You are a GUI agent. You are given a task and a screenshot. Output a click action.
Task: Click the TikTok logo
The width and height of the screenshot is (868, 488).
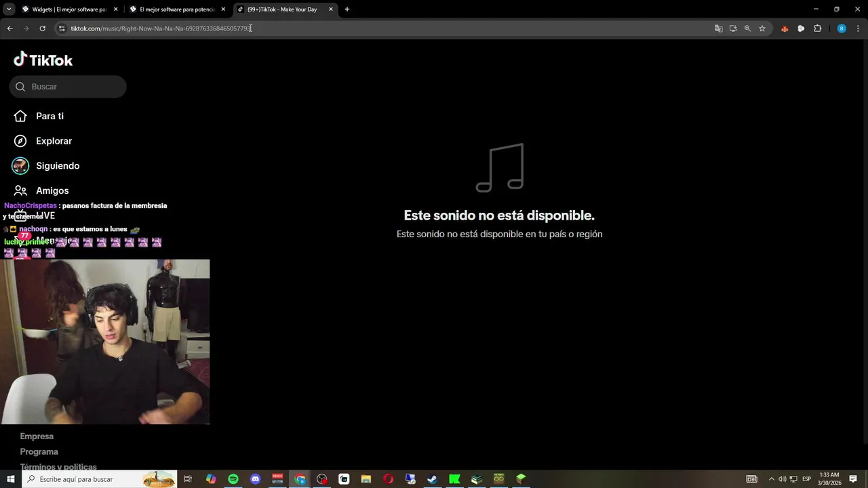[x=43, y=60]
